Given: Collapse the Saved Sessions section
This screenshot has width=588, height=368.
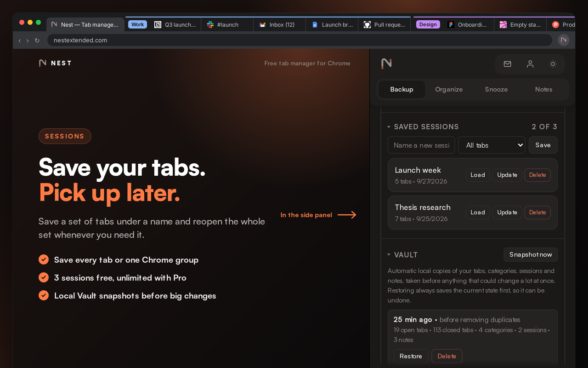Looking at the screenshot, I should coord(389,127).
